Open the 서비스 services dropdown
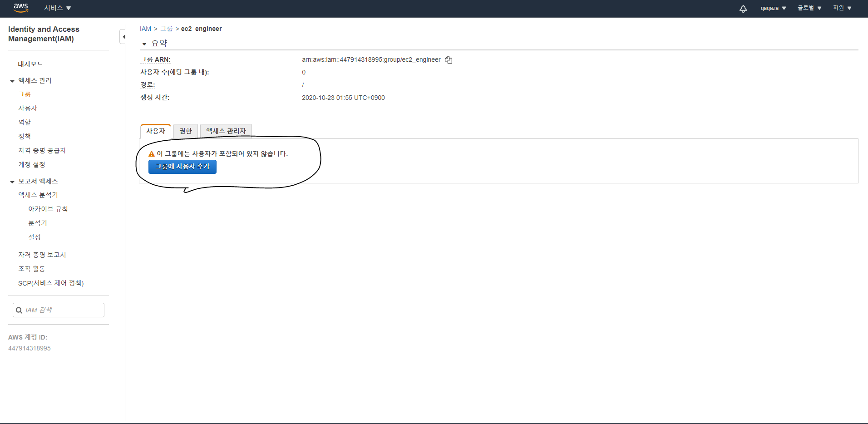 [58, 8]
